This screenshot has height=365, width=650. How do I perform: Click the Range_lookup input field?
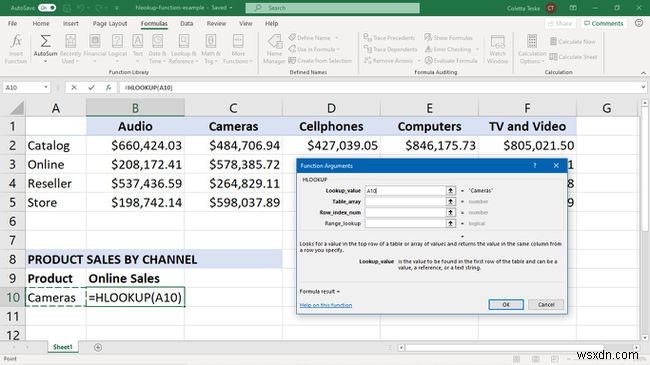(x=405, y=223)
